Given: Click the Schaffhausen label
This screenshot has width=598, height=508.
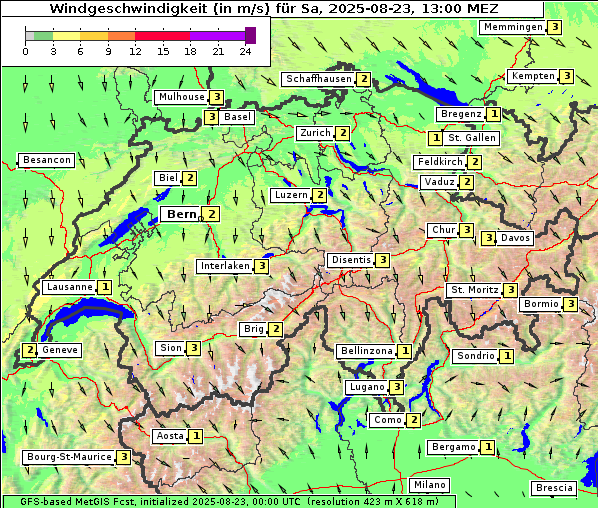Looking at the screenshot, I should pos(319,79).
